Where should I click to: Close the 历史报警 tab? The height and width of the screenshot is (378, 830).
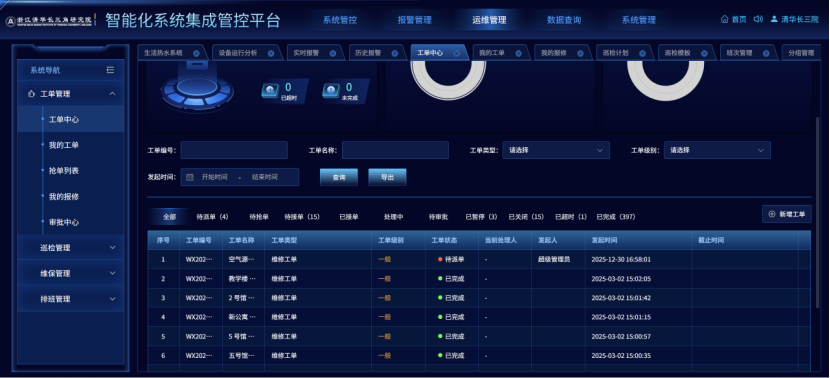tap(395, 53)
